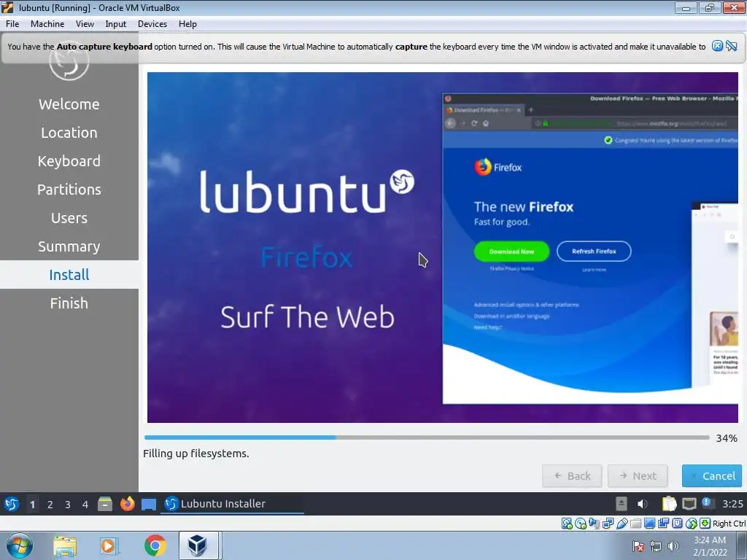This screenshot has height=560, width=747.
Task: Open the Windows Start orb
Action: pos(20,545)
